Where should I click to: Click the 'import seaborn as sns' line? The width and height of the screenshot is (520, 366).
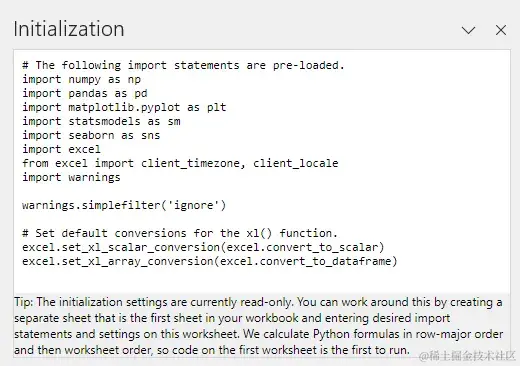tap(91, 135)
